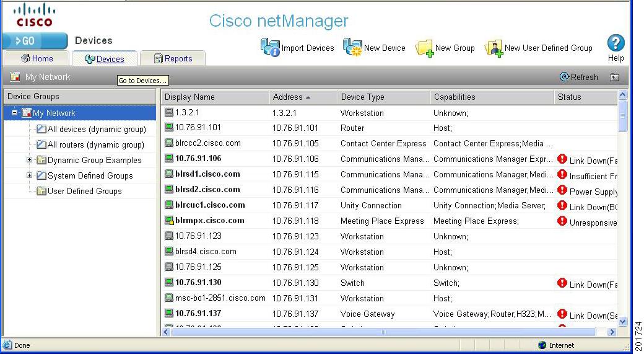Click the red alert icon for 10.76.91.130
Screen dimensions: 644x354
(562, 283)
